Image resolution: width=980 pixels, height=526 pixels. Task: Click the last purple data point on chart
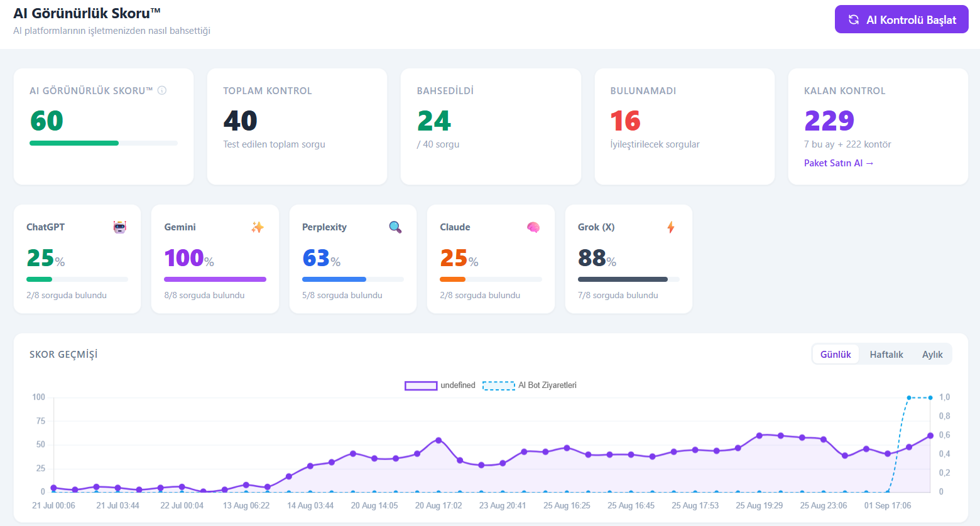[930, 436]
